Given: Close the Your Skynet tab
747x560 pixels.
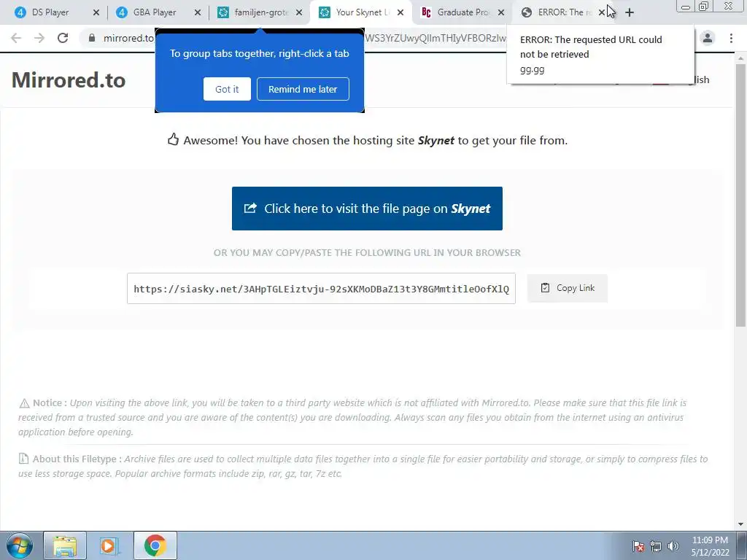Looking at the screenshot, I should tap(400, 13).
